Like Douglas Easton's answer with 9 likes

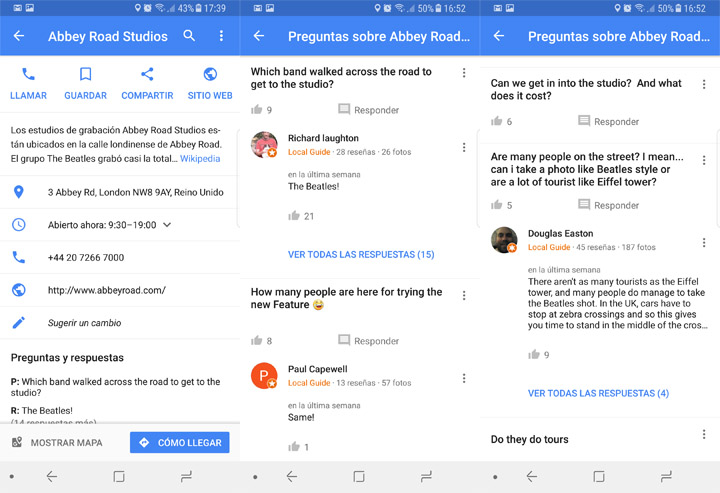tap(534, 354)
